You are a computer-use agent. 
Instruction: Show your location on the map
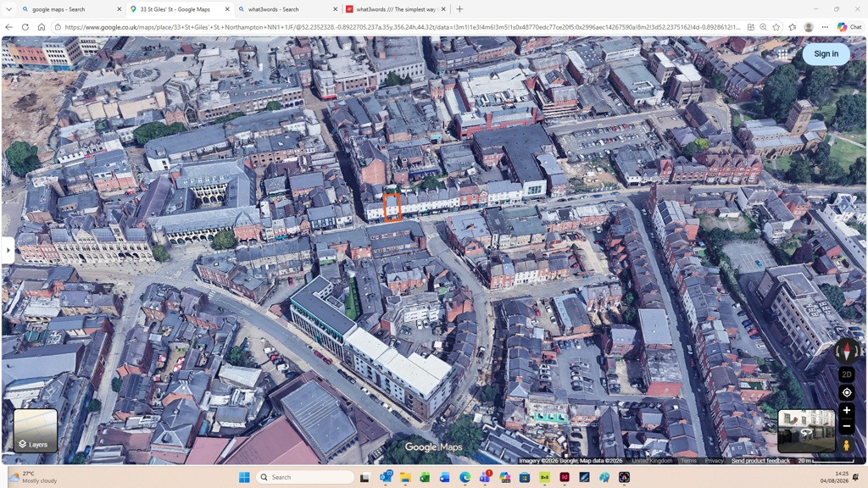(x=847, y=393)
